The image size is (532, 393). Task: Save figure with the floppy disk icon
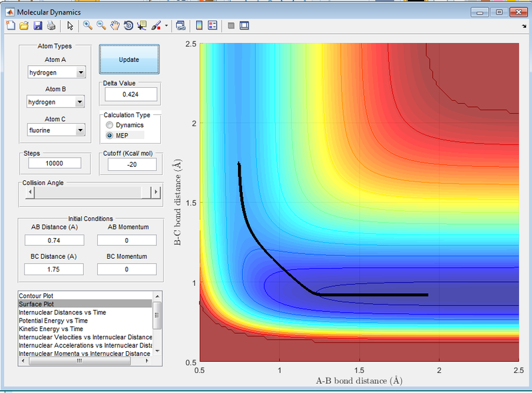point(37,25)
